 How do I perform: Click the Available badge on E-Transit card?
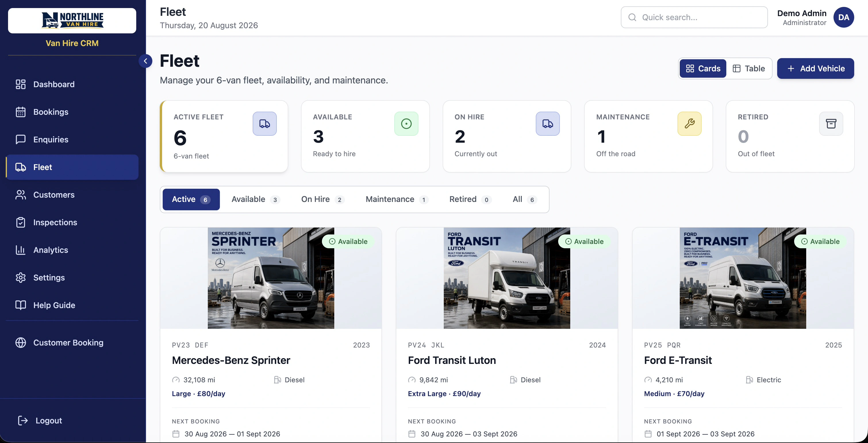tap(821, 242)
